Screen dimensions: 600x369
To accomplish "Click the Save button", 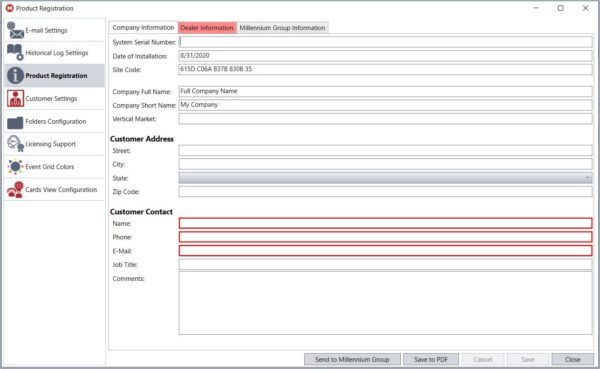I will pos(527,359).
